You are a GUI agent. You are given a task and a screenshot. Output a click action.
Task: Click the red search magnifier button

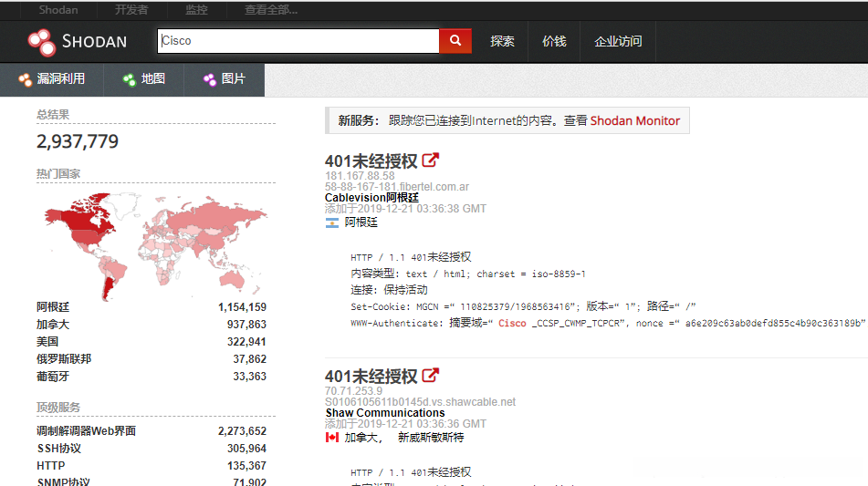point(455,41)
